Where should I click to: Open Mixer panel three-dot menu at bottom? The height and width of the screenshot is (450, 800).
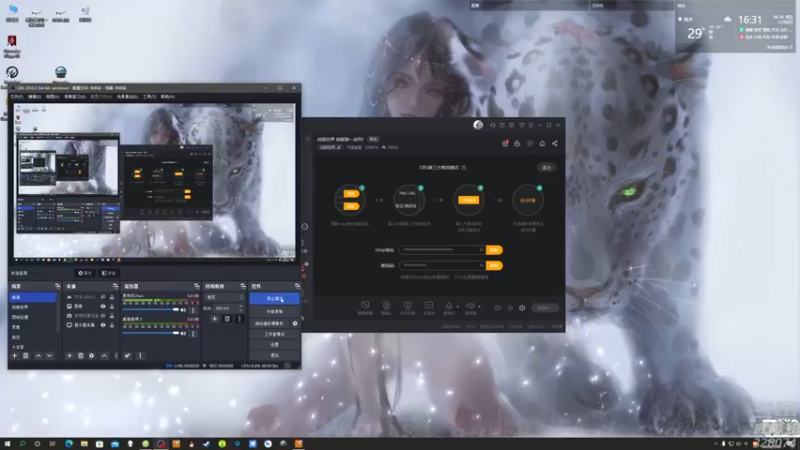coord(140,356)
